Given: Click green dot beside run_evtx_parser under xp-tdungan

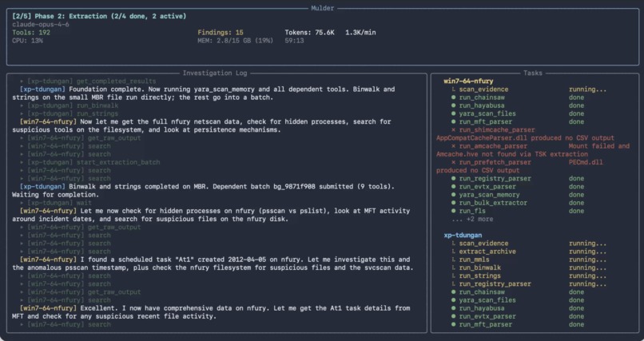Looking at the screenshot, I should tap(453, 316).
